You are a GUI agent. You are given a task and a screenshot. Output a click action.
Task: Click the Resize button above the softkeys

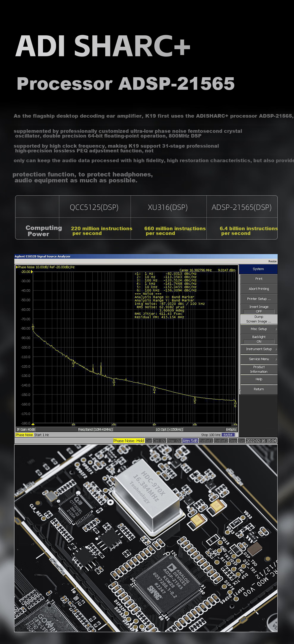click(x=272, y=261)
